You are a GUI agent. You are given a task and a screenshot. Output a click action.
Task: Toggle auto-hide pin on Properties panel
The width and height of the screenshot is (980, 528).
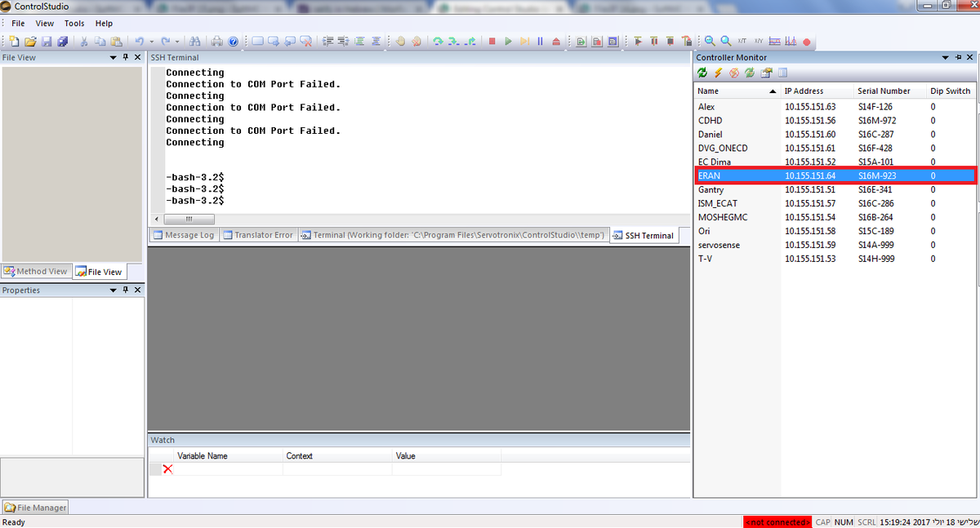pyautogui.click(x=126, y=291)
